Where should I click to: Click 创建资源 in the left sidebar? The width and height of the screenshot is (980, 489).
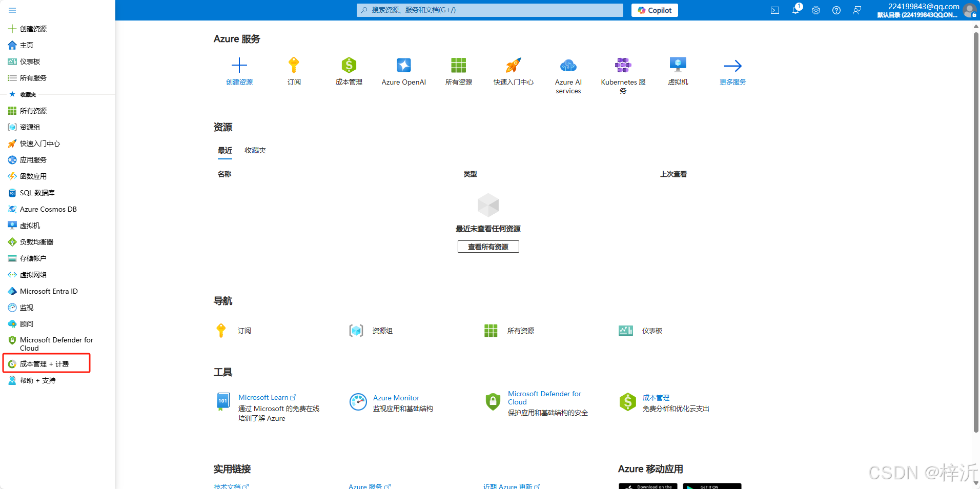click(x=33, y=29)
